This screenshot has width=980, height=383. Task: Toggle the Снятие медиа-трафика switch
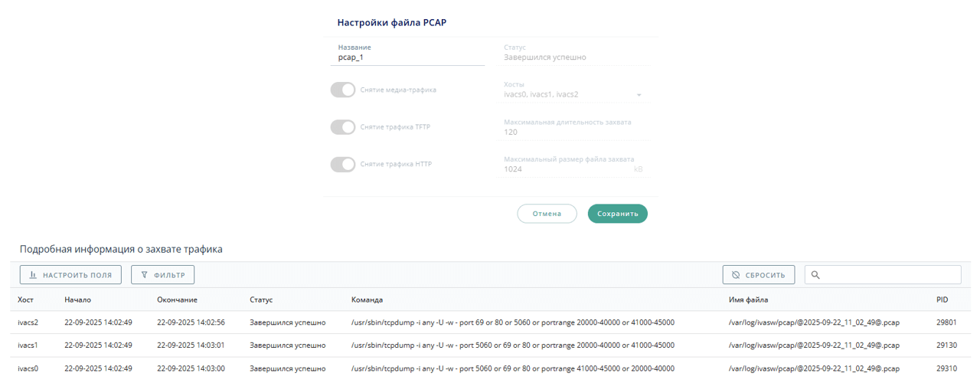343,90
